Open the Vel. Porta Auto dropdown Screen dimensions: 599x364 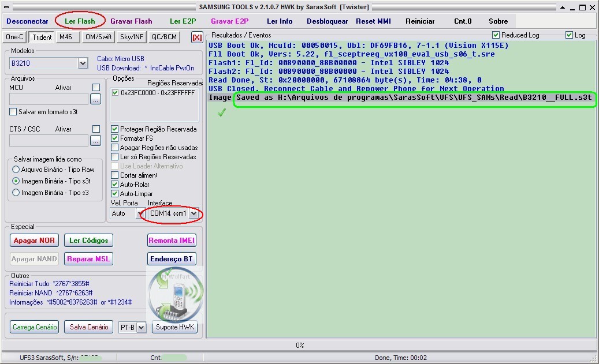pyautogui.click(x=140, y=213)
